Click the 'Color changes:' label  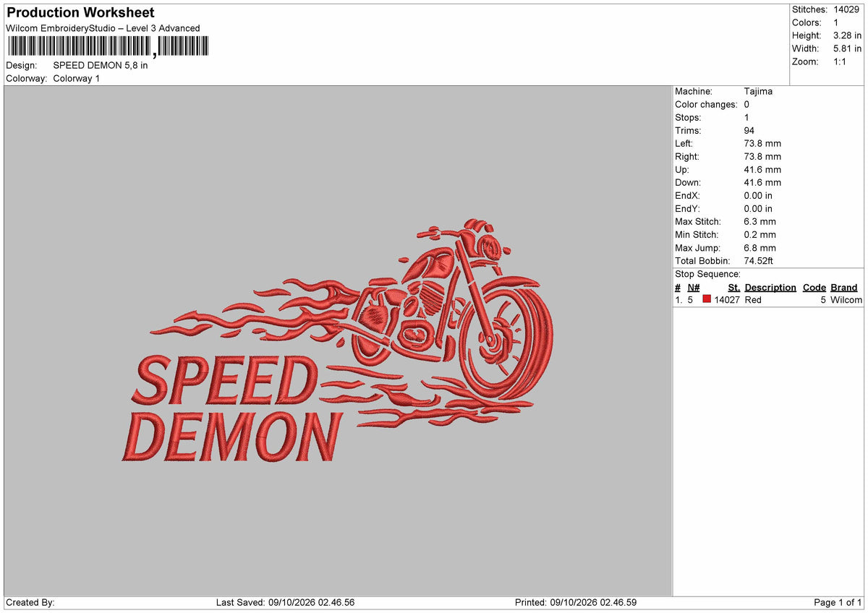(706, 105)
